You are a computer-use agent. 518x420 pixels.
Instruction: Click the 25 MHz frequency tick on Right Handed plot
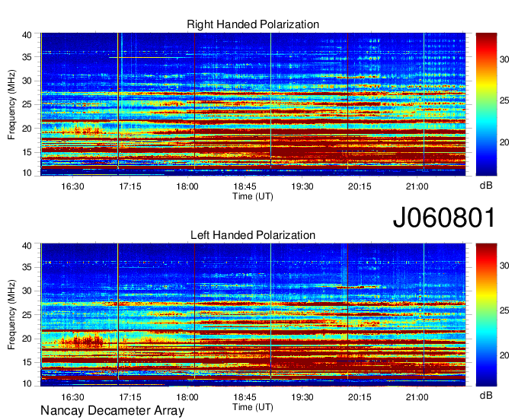(x=27, y=104)
